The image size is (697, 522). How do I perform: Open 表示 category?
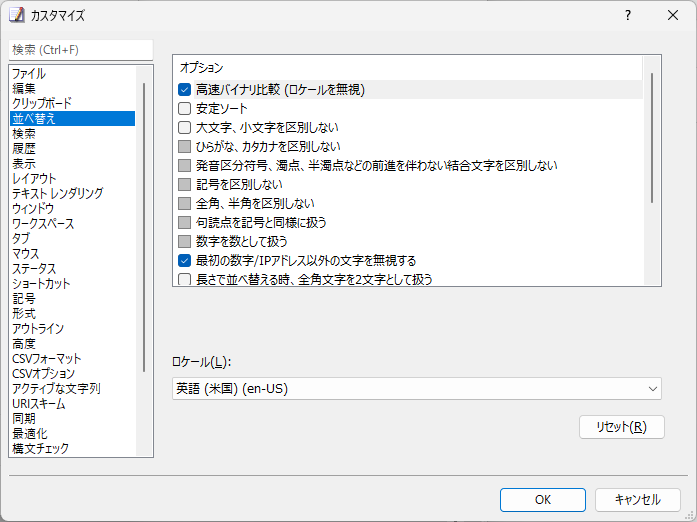point(72,164)
